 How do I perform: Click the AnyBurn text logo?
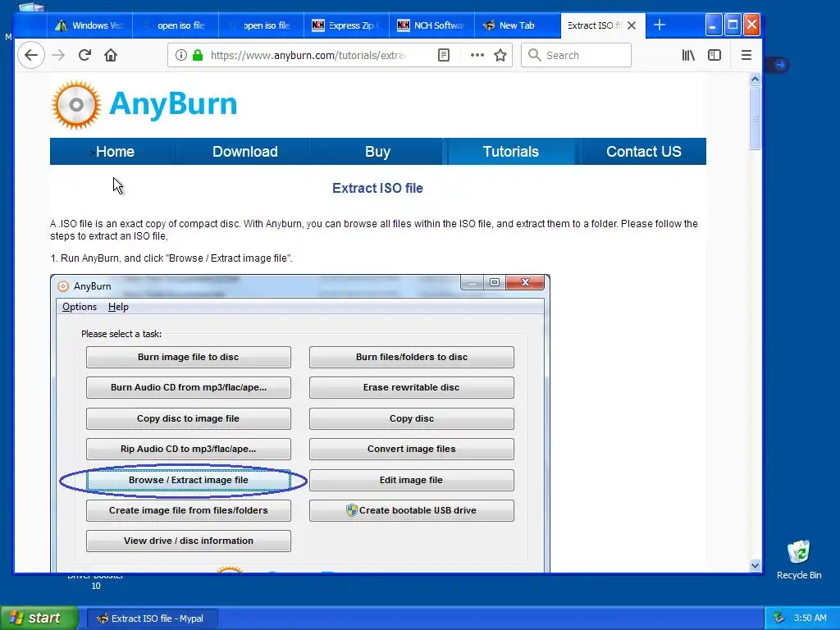click(x=173, y=103)
